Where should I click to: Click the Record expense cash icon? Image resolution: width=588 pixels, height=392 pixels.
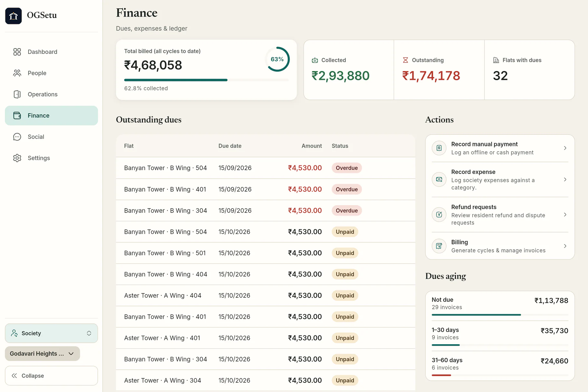(x=439, y=179)
